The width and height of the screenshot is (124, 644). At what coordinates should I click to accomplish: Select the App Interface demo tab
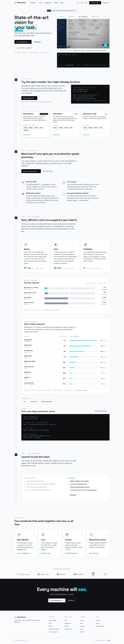(x=83, y=17)
